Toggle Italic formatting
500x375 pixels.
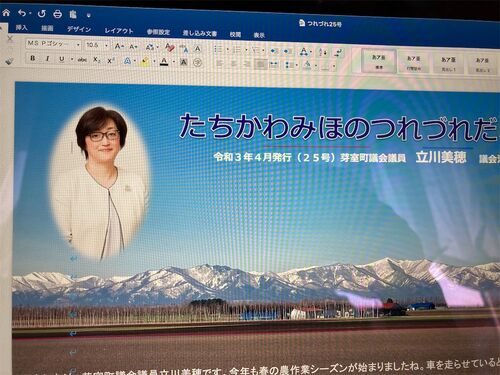[x=47, y=59]
